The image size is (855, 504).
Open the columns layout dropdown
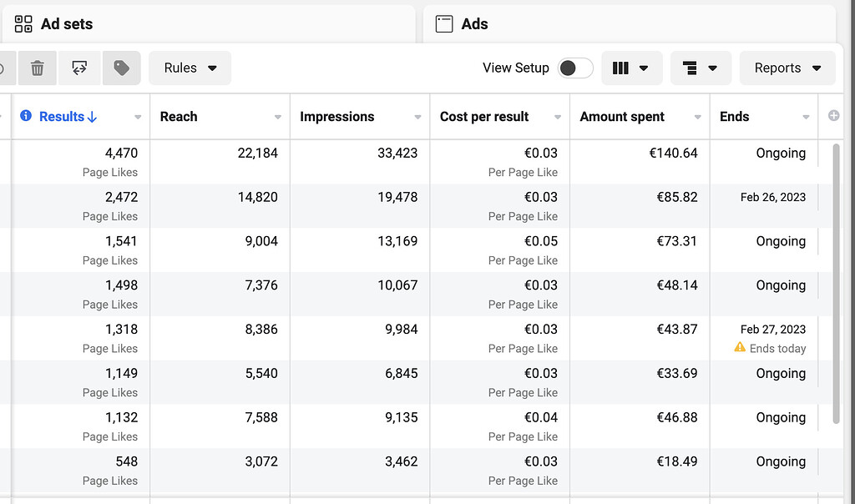coord(632,68)
